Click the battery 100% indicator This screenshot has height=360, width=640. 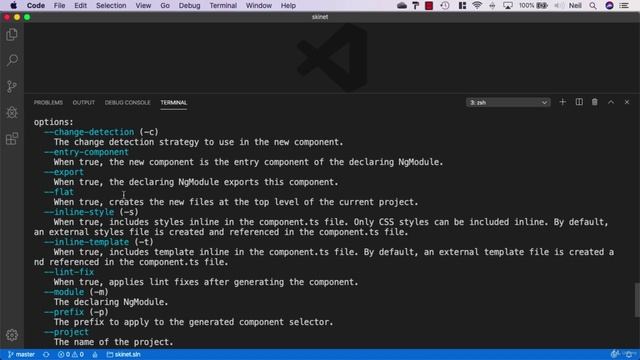click(533, 5)
